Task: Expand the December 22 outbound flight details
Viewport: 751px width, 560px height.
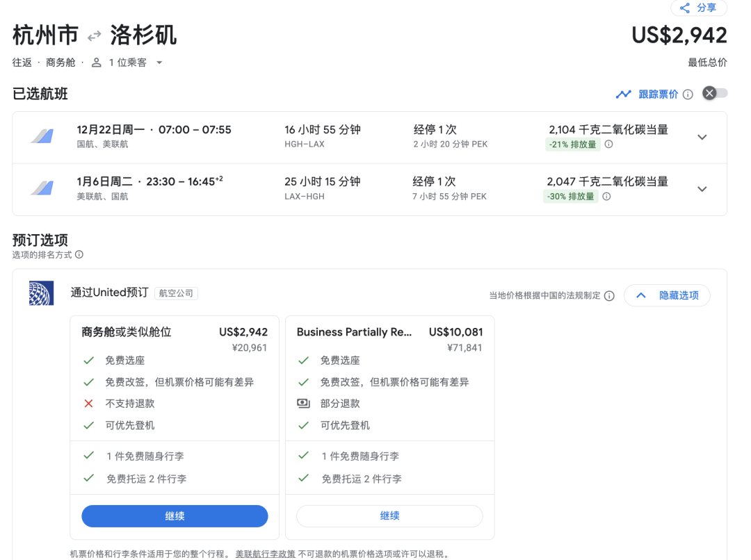Action: pos(702,137)
